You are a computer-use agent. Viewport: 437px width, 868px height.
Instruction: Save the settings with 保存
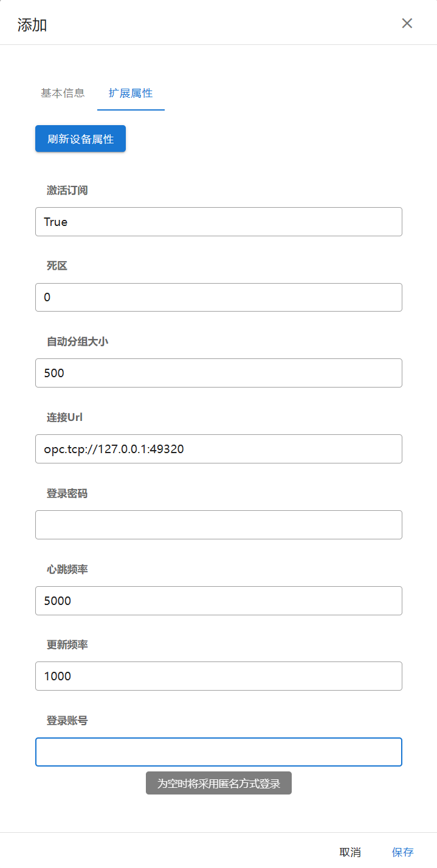(x=402, y=852)
